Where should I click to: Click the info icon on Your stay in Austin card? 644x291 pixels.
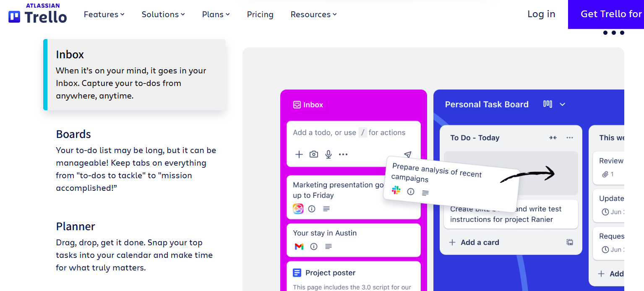coord(314,247)
